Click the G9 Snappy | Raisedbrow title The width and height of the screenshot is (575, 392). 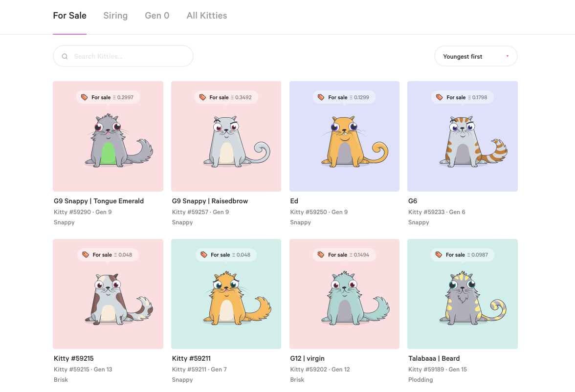[210, 201]
